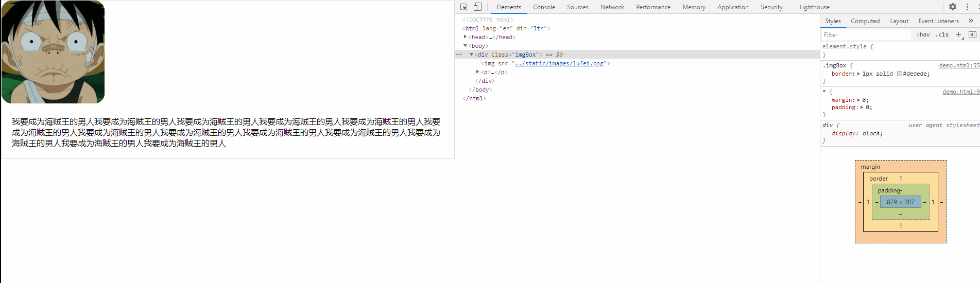This screenshot has width=980, height=283.
Task: Click the user agent stylesheet label
Action: tap(944, 125)
